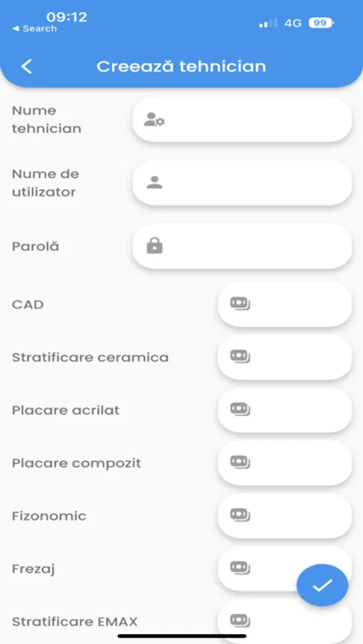
Task: Focus the Placare acrilat price field
Action: click(285, 410)
